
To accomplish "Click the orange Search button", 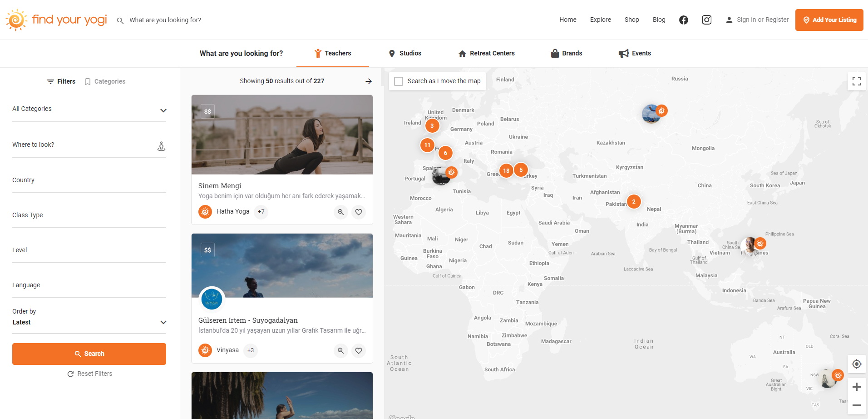I will [x=89, y=354].
